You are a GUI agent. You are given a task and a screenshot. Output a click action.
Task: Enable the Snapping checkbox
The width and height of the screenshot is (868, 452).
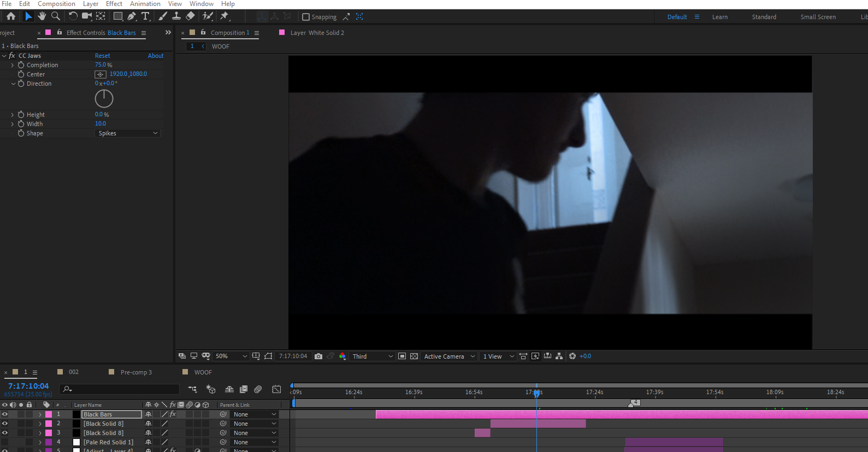click(306, 17)
